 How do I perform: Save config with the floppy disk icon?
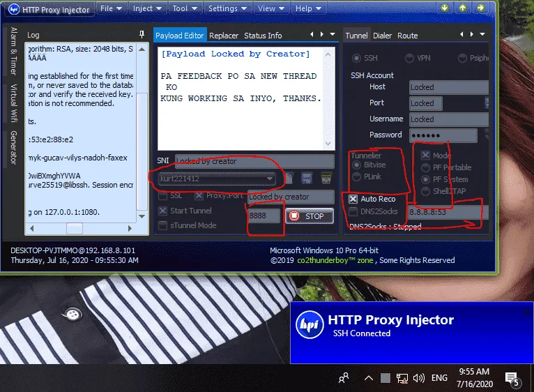[x=307, y=178]
